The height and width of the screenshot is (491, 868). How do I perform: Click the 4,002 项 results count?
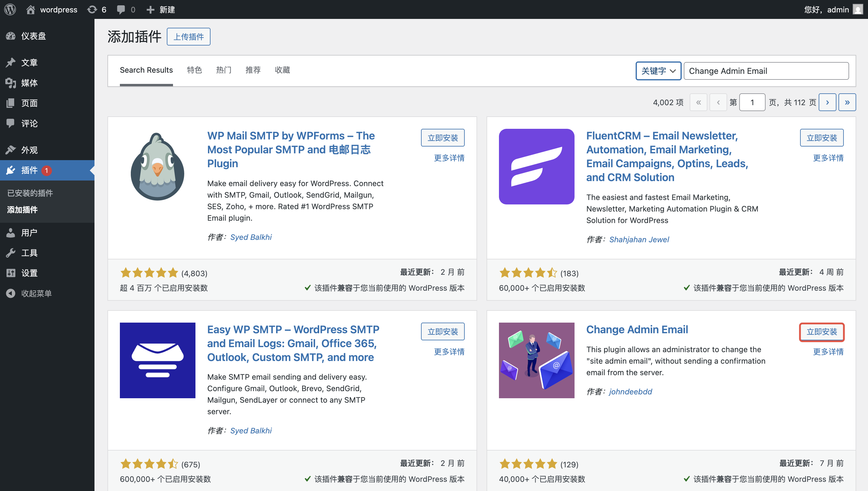pos(668,102)
